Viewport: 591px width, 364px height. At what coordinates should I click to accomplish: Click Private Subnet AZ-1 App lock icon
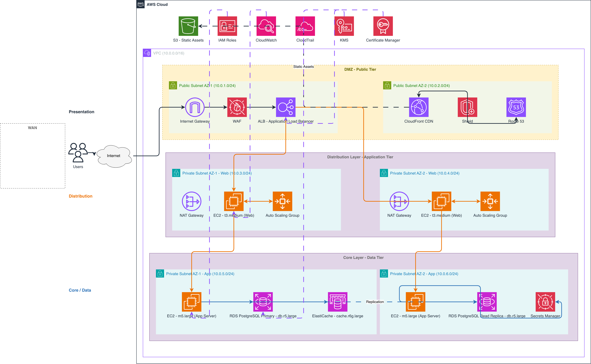tap(160, 273)
